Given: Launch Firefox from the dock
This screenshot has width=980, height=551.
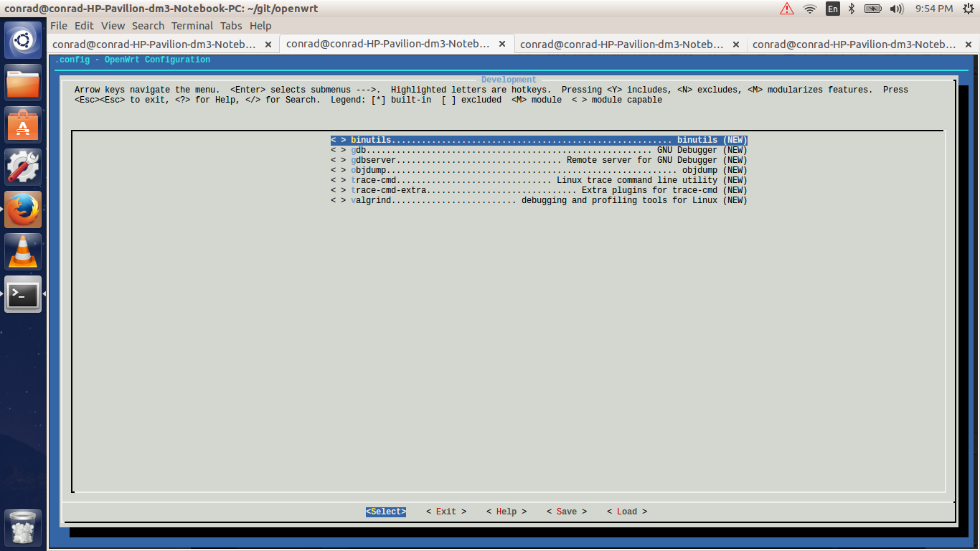Looking at the screenshot, I should coord(24,209).
